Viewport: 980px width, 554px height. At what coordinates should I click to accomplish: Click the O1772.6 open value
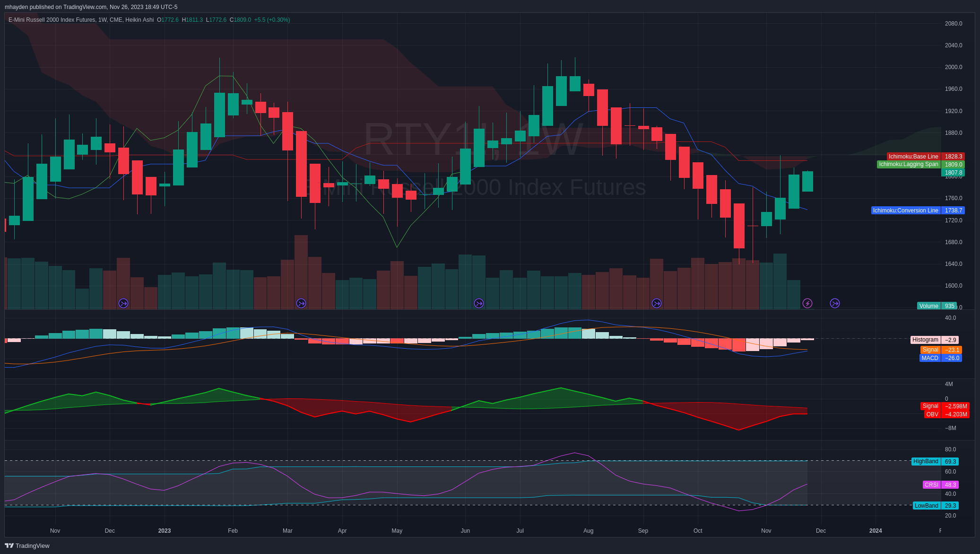click(168, 20)
